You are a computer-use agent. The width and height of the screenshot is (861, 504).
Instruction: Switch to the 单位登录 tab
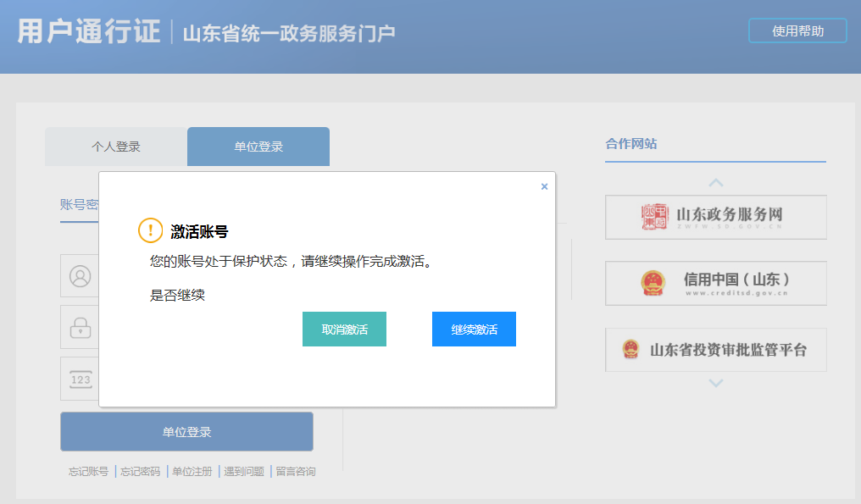[258, 146]
